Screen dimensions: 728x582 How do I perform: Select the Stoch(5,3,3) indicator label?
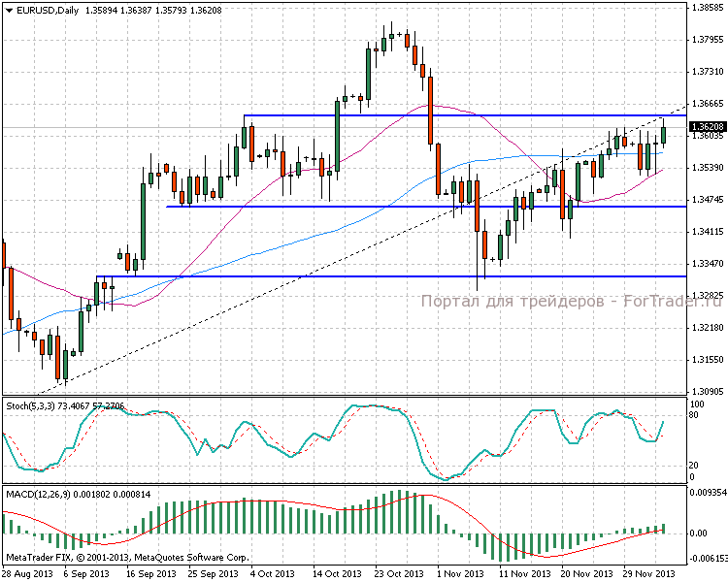(32, 404)
